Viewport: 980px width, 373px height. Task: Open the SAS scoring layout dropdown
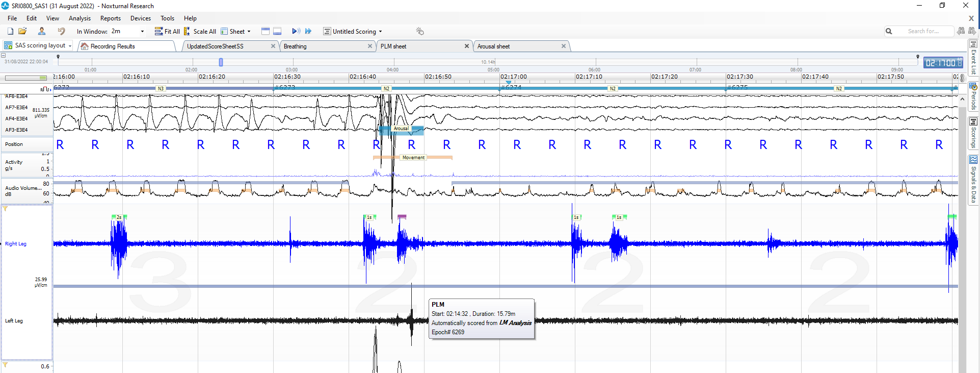(70, 46)
